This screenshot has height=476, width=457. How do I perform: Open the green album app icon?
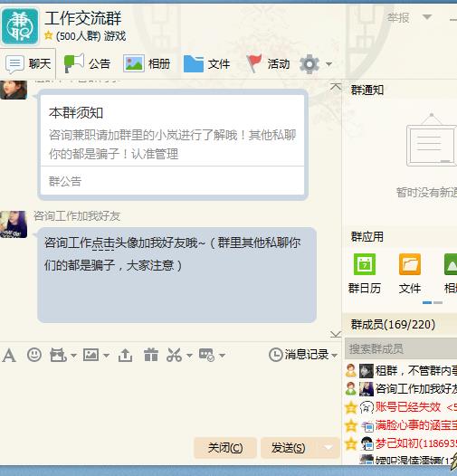[x=451, y=264]
